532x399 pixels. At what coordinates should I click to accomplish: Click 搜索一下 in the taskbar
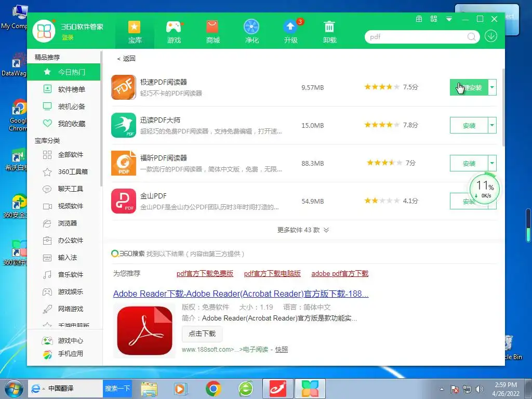point(117,389)
